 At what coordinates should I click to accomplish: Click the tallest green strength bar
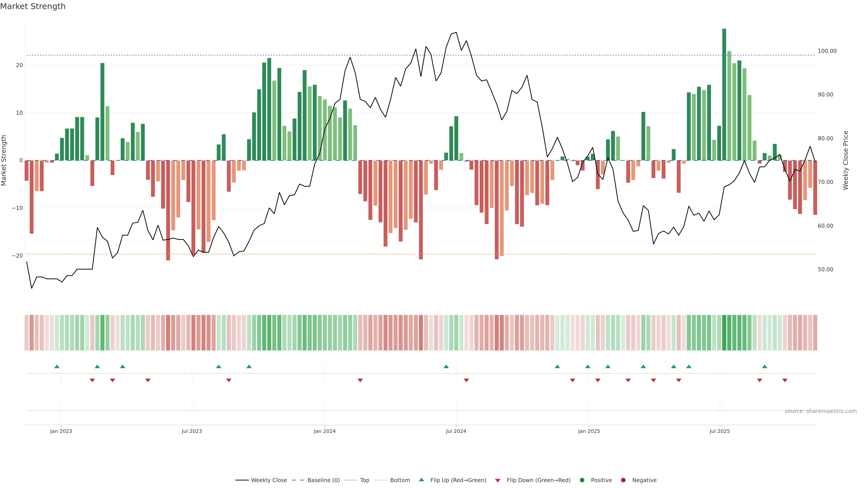pyautogui.click(x=724, y=94)
